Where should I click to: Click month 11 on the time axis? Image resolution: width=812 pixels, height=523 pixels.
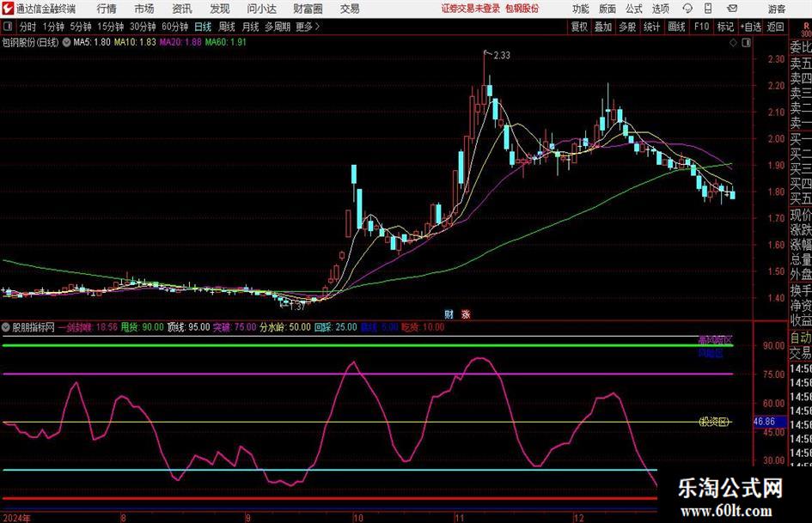tap(460, 518)
